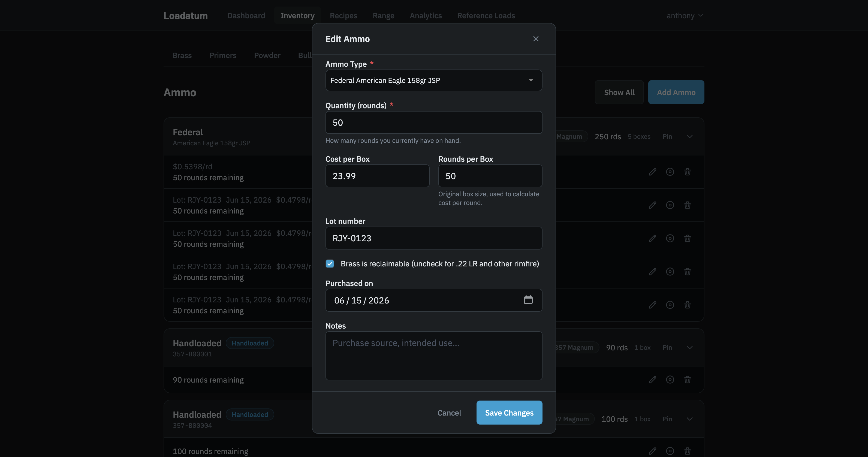Screen dimensions: 868x457
Task: Edit the 100 rounds remaining row
Action: [x=652, y=451]
